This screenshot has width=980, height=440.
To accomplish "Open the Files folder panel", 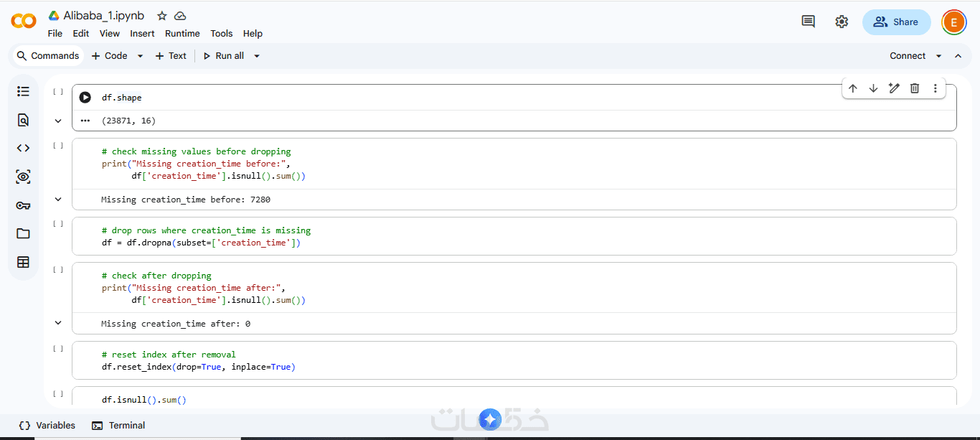I will tap(23, 233).
